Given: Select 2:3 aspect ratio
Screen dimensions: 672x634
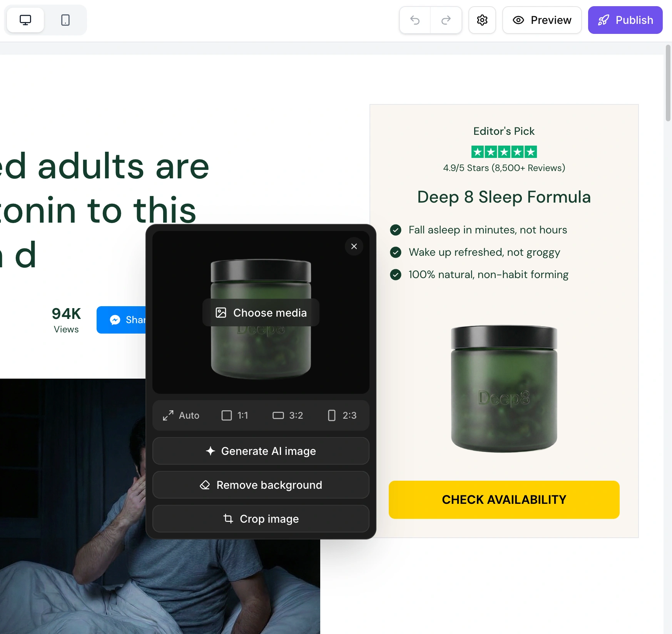Looking at the screenshot, I should [x=342, y=415].
